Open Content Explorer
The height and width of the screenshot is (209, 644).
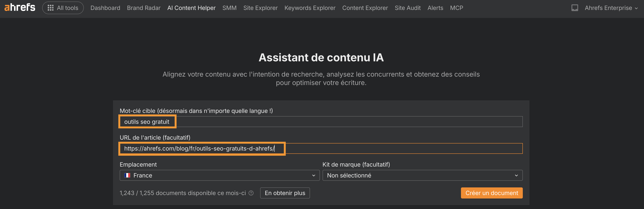coord(365,8)
